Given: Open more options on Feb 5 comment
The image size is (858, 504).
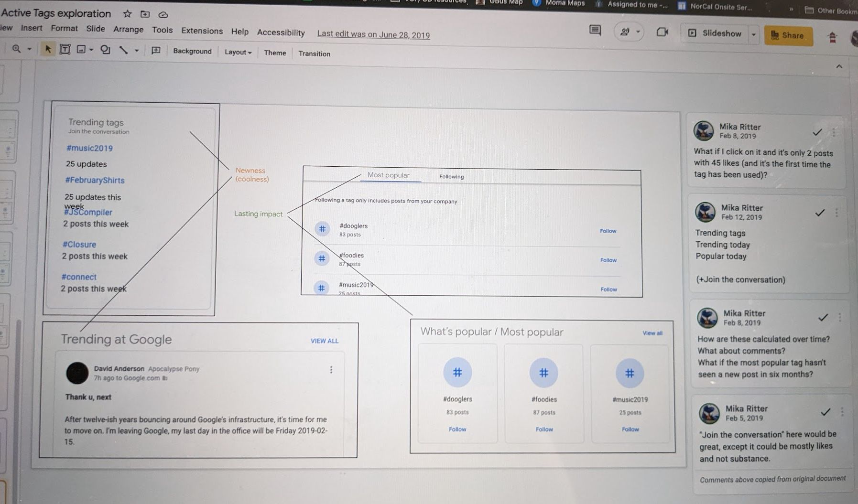Looking at the screenshot, I should tap(842, 411).
